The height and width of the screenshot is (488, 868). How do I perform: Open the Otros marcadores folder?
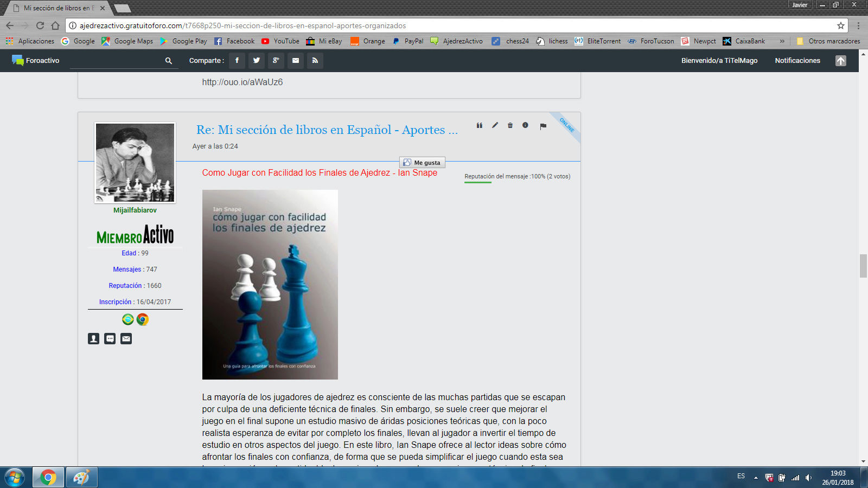coord(828,41)
